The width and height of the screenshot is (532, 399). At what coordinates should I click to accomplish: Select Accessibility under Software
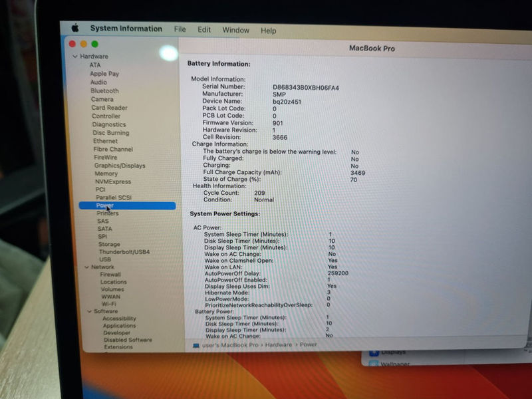[119, 319]
